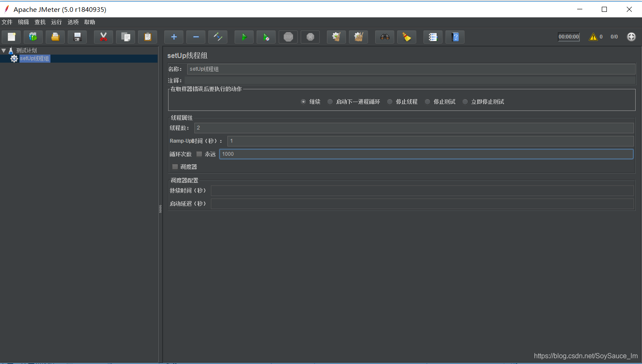642x364 pixels.
Task: Open the 查找 menu
Action: click(x=40, y=22)
